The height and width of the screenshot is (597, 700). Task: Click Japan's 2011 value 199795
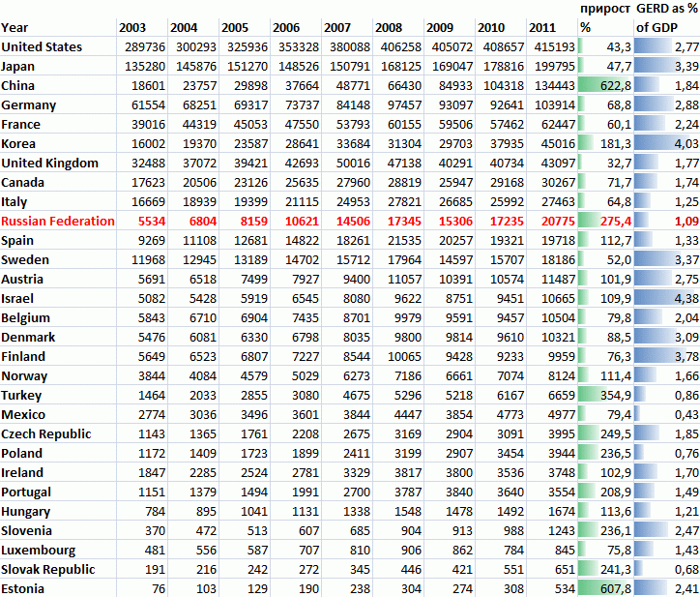pos(555,67)
